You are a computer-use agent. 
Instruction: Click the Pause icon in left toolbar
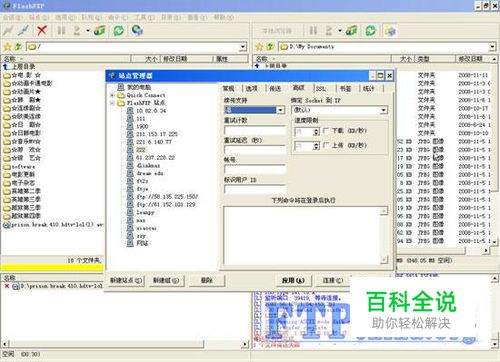pyautogui.click(x=61, y=31)
